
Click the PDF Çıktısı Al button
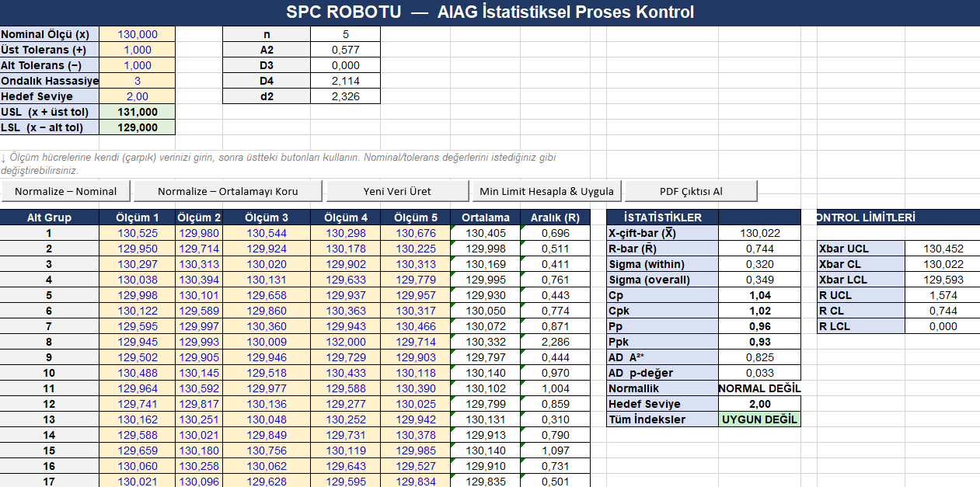coord(691,191)
